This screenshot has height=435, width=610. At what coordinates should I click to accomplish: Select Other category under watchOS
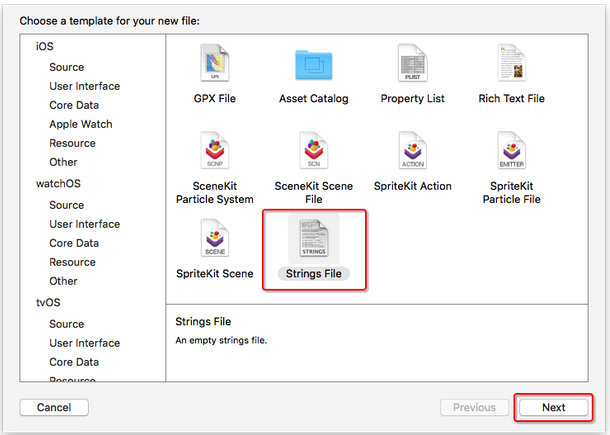pos(63,281)
